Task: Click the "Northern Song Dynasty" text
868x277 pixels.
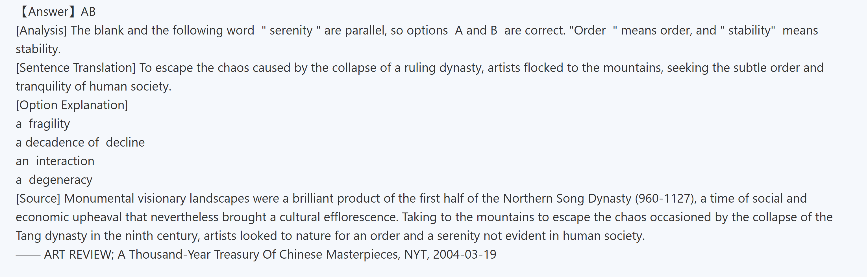Action: coord(567,198)
